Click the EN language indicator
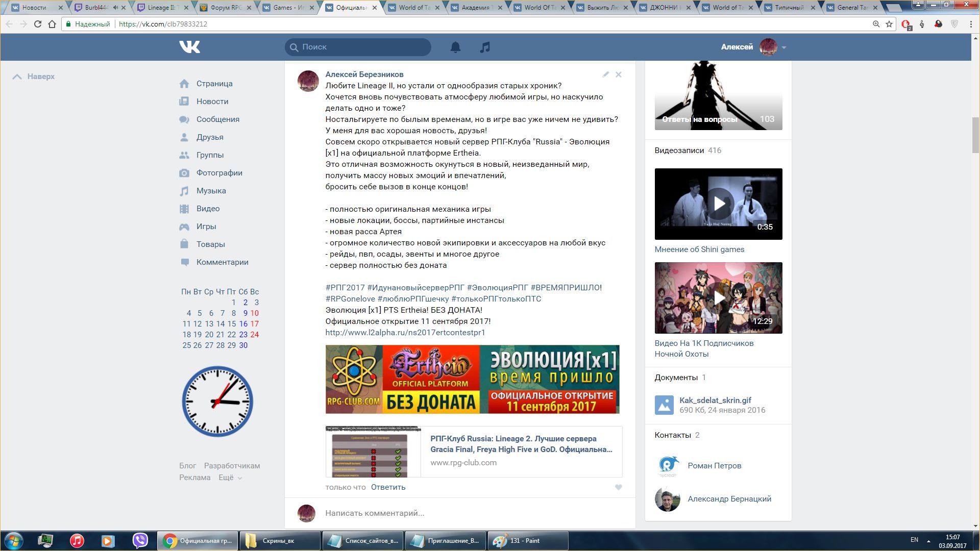The height and width of the screenshot is (551, 980). pyautogui.click(x=914, y=540)
